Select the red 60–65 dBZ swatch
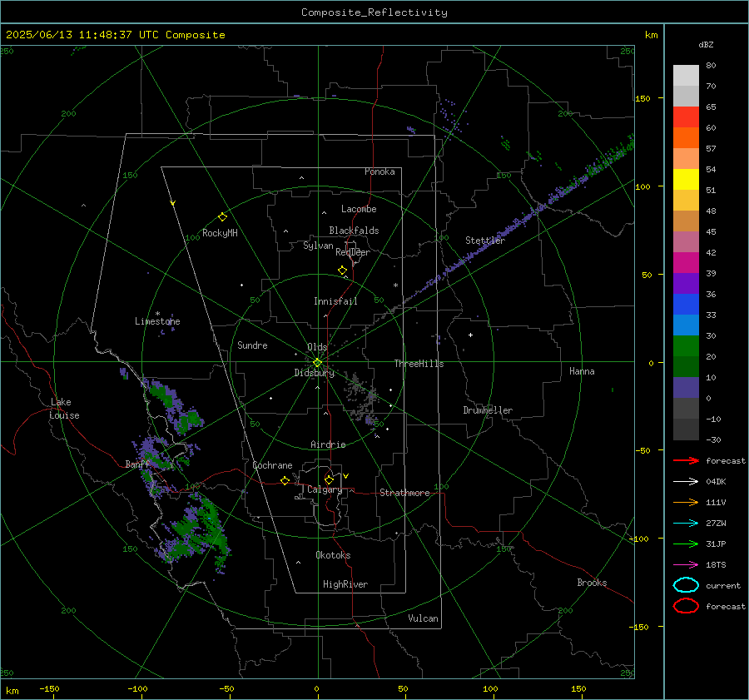The width and height of the screenshot is (749, 700). click(686, 117)
